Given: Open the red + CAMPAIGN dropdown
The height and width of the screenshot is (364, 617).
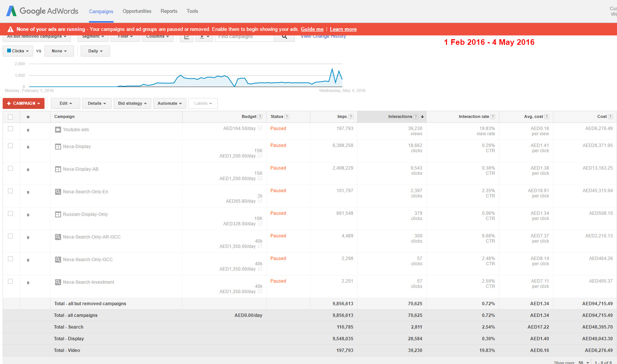Looking at the screenshot, I should [23, 103].
